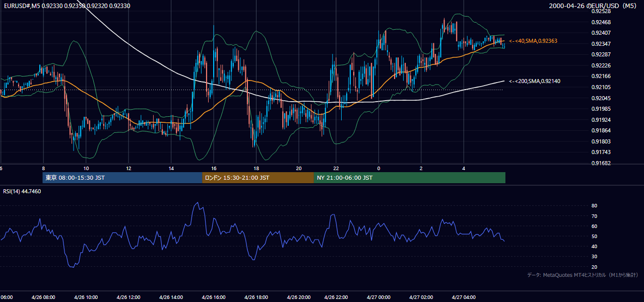Viewport: 644px width, 302px height.
Task: Click the 4/27 02:00 bottom time label
Action: [x=421, y=297]
